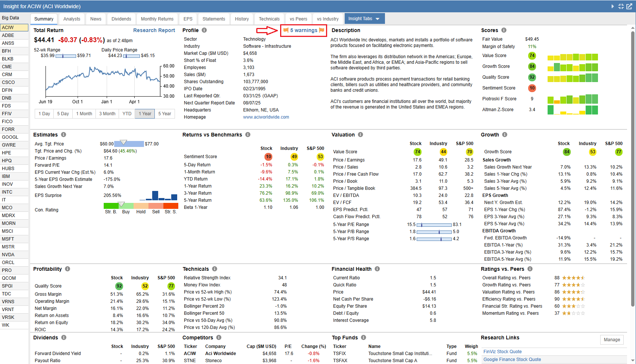Select the YTD chart range
This screenshot has width=636, height=364.
[x=127, y=114]
